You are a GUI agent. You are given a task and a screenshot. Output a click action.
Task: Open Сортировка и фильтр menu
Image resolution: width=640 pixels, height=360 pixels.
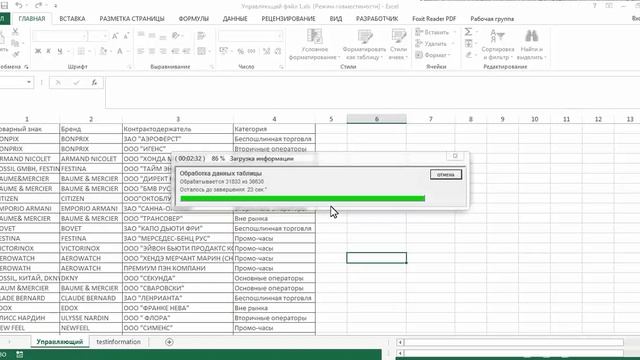[x=498, y=44]
